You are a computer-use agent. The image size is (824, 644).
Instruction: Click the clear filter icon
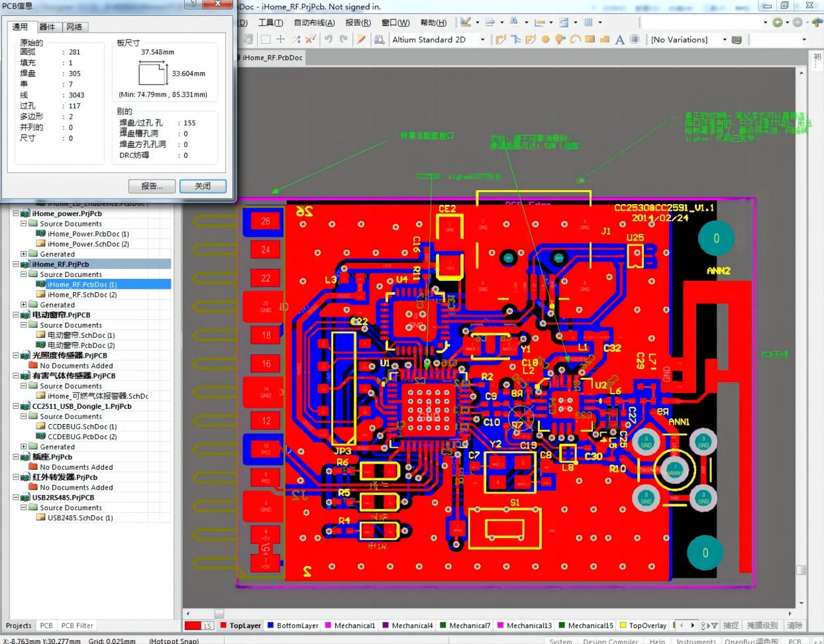[x=310, y=40]
